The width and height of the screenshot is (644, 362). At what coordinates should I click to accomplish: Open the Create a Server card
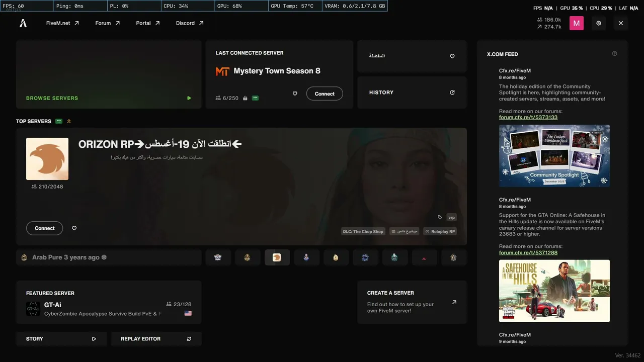pos(412,302)
